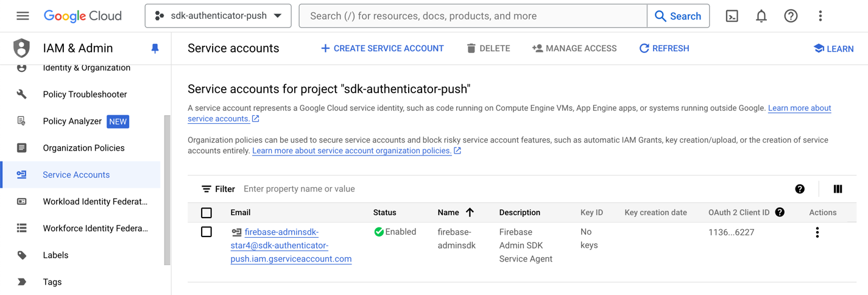The width and height of the screenshot is (868, 295).
Task: Open Labels in sidebar
Action: (x=55, y=255)
